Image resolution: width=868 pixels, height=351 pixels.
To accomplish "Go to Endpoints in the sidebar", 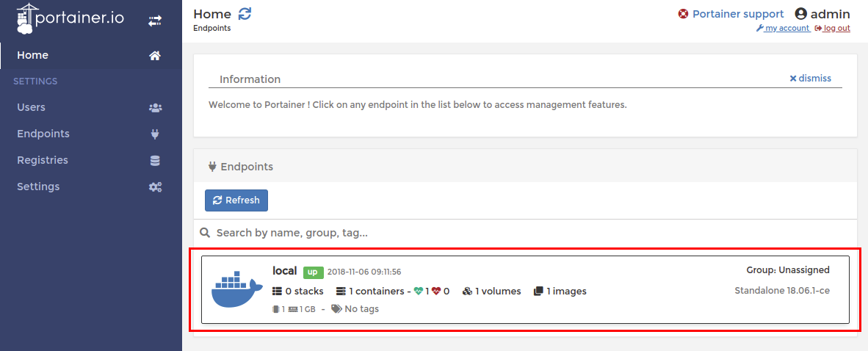I will tap(43, 134).
